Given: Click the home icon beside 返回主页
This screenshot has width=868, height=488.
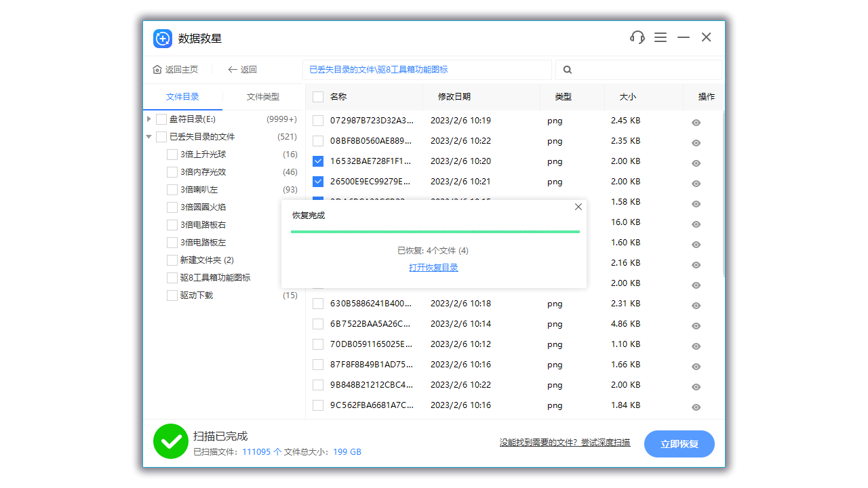Looking at the screenshot, I should 157,69.
